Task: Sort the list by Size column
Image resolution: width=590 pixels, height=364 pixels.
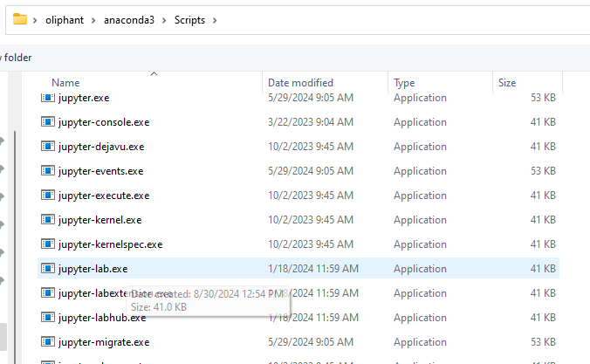Action: coord(507,83)
